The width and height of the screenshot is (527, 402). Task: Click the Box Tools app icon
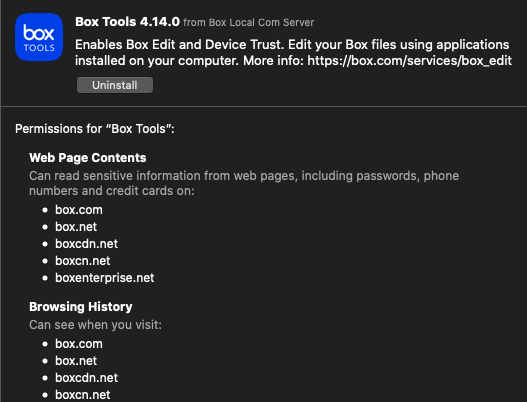pyautogui.click(x=39, y=37)
